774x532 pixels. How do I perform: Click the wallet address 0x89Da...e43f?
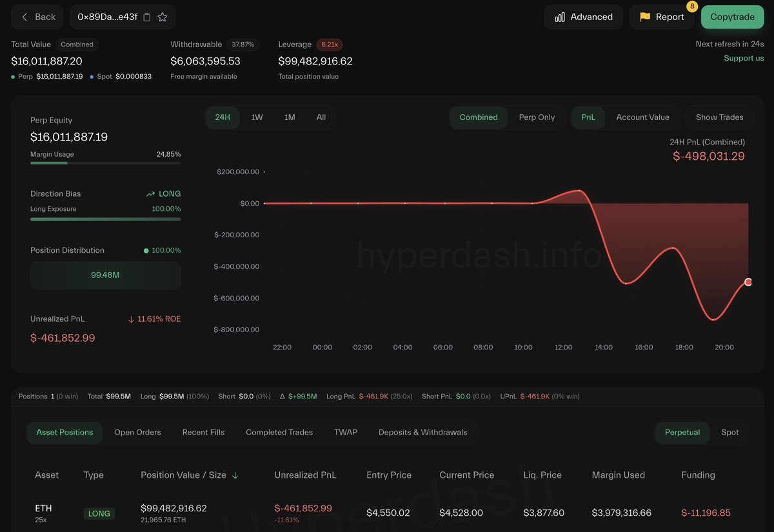(x=107, y=17)
